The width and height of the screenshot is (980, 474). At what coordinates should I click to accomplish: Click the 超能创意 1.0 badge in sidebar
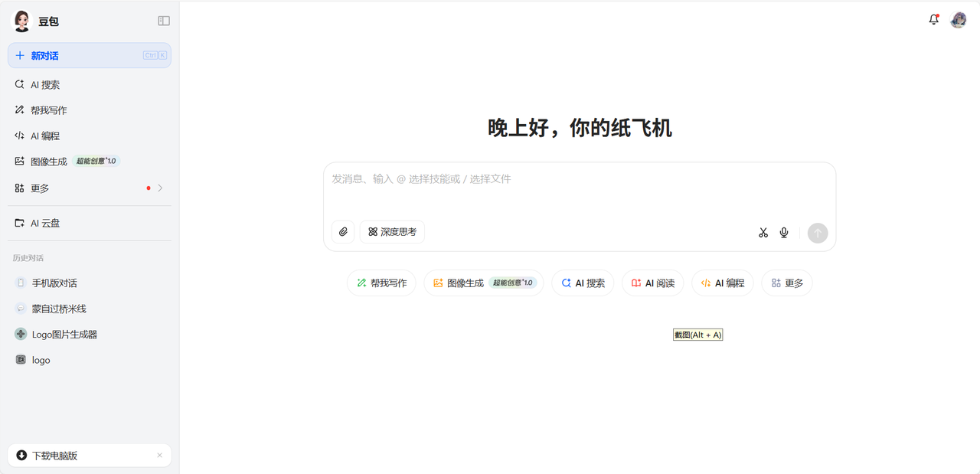(x=96, y=162)
